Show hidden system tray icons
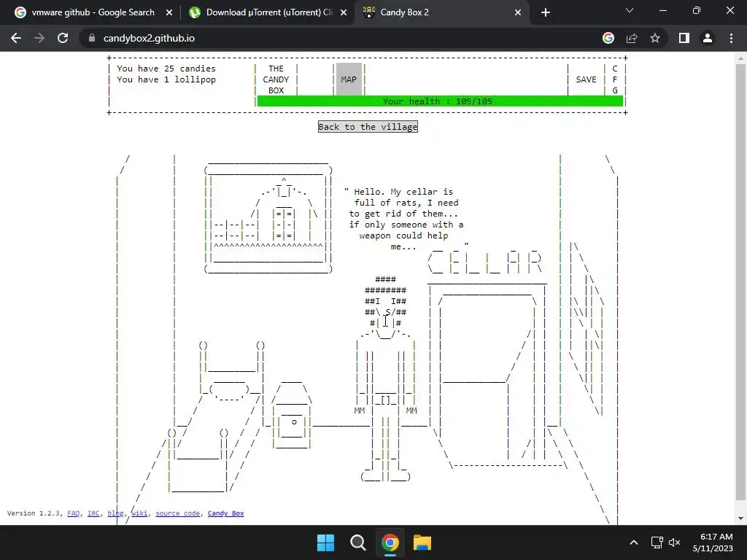The height and width of the screenshot is (560, 747). (634, 542)
